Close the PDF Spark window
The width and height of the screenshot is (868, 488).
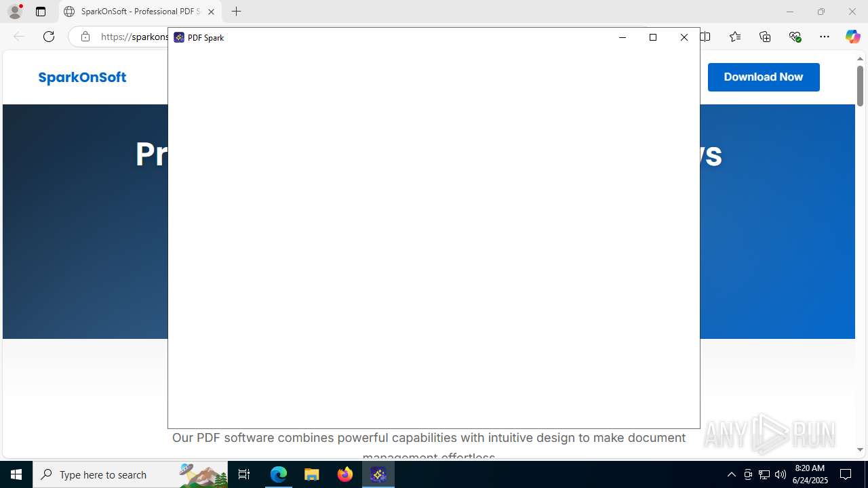click(684, 37)
